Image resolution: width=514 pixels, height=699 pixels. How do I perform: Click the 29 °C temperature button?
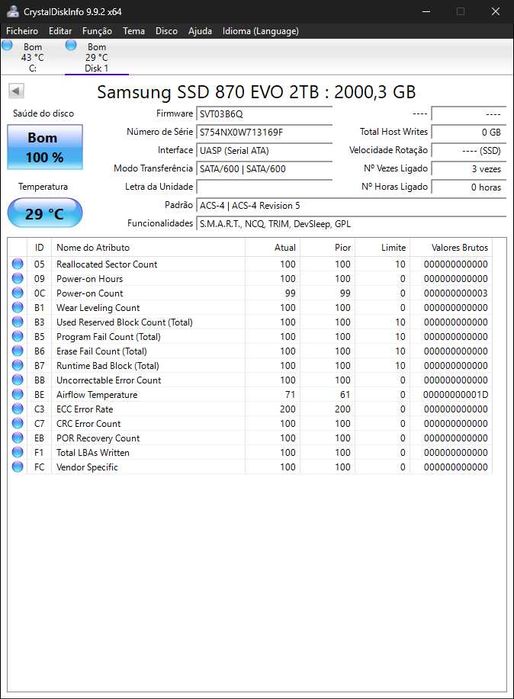[x=45, y=213]
